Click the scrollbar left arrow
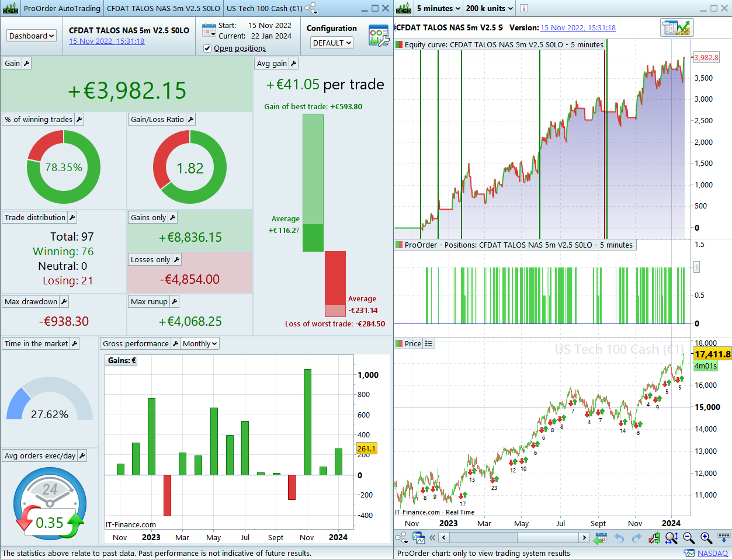 click(444, 538)
